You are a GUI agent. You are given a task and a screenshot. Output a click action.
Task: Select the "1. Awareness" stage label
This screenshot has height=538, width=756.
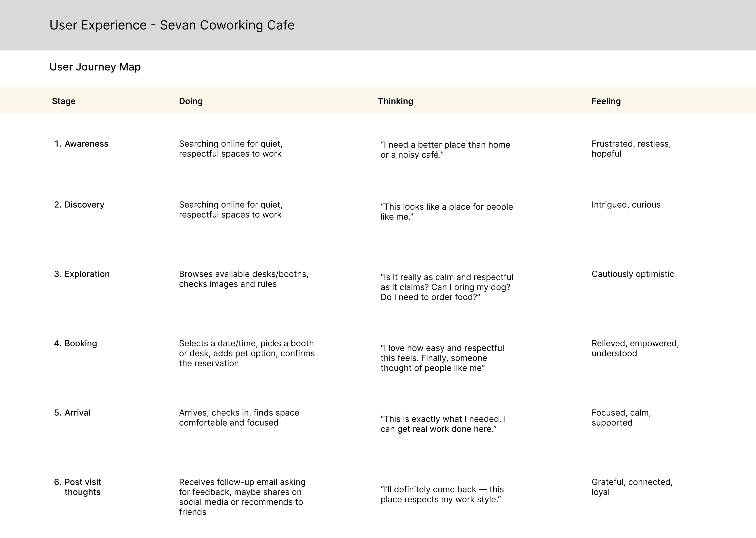click(82, 144)
